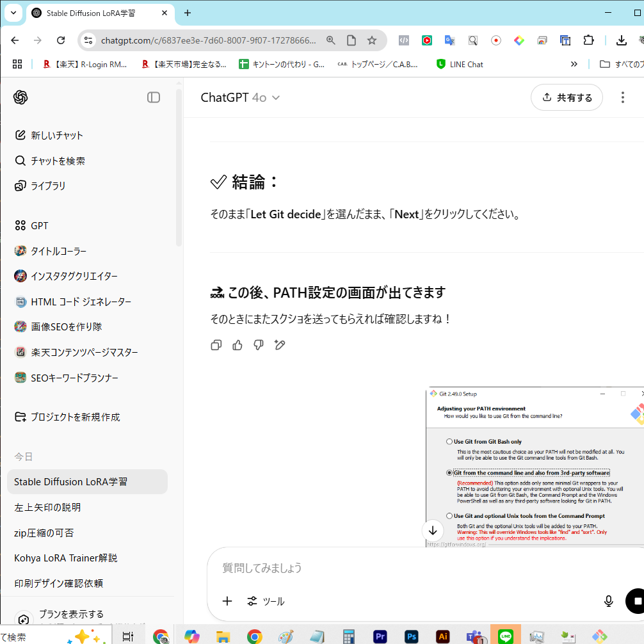Open the ツール tools menu in composer
The height and width of the screenshot is (644, 644).
pyautogui.click(x=266, y=601)
